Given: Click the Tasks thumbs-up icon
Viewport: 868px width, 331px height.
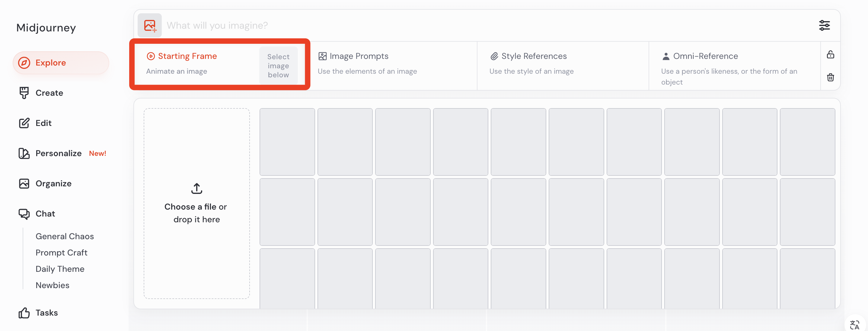Looking at the screenshot, I should 24,313.
